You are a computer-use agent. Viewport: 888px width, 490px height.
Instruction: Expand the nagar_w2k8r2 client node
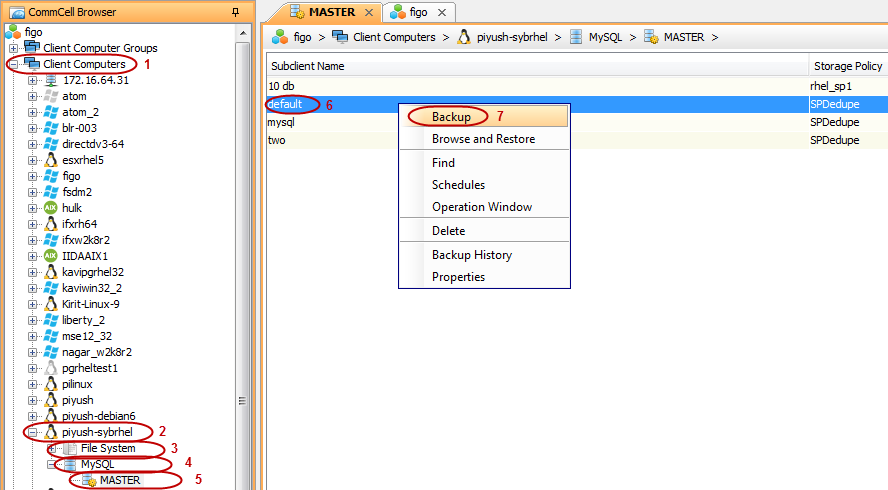33,352
